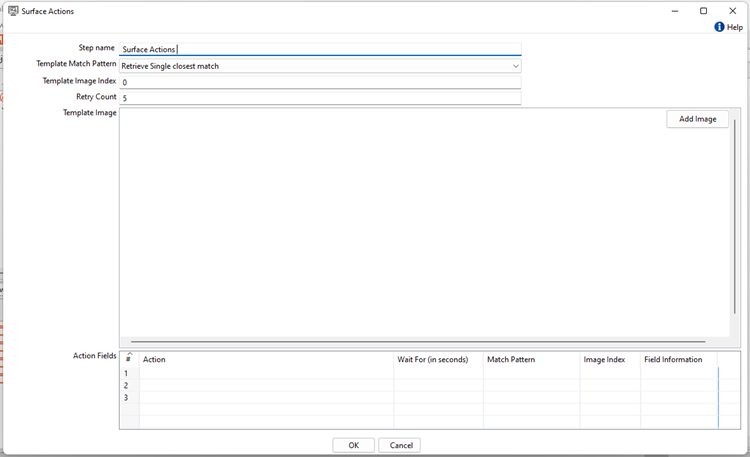Click the Template Image Index field

[320, 82]
